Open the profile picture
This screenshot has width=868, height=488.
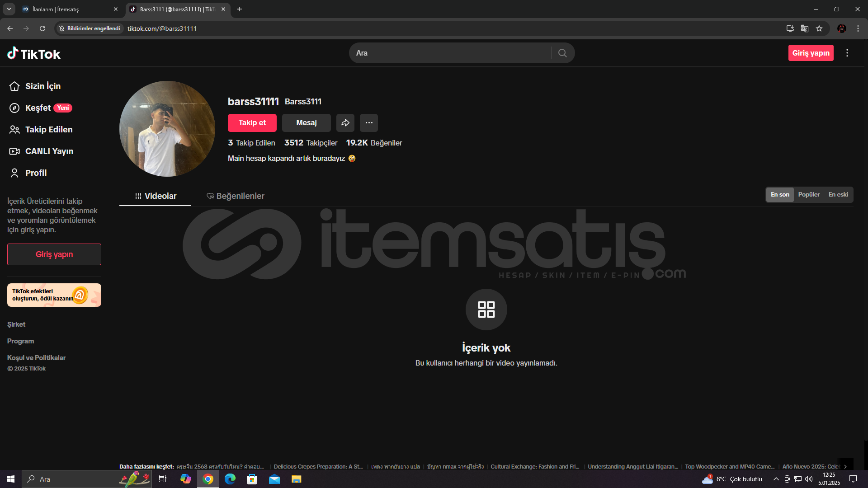(x=167, y=129)
